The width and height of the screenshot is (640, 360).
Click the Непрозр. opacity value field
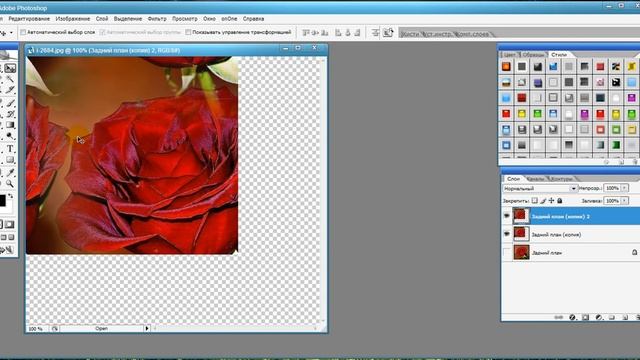coord(612,188)
